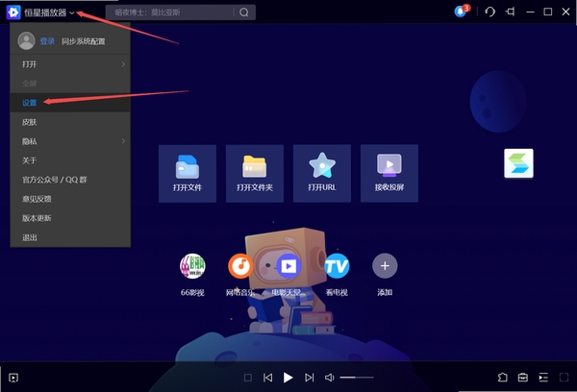Select 设置 in the dropdown menu
This screenshot has width=577, height=392.
click(70, 103)
